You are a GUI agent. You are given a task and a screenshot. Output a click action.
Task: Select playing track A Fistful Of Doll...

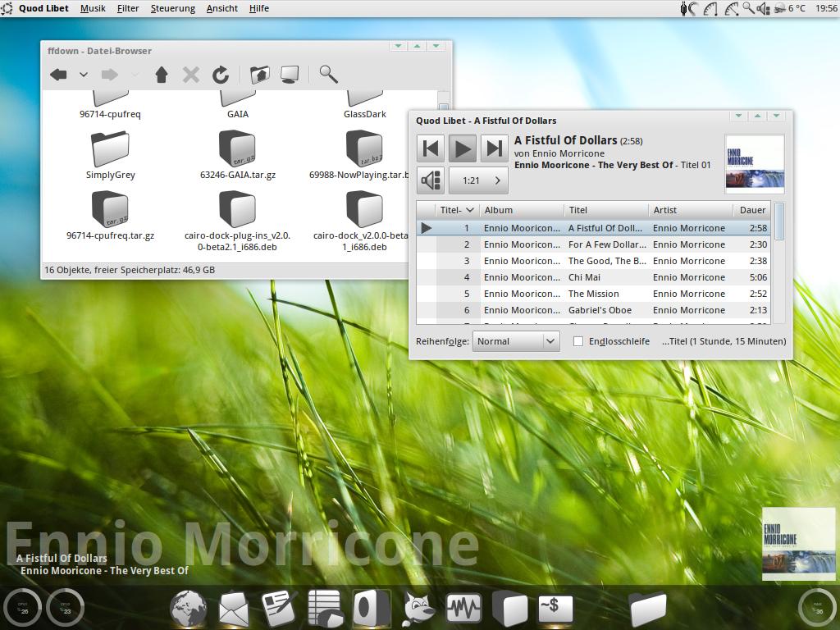[x=593, y=228]
